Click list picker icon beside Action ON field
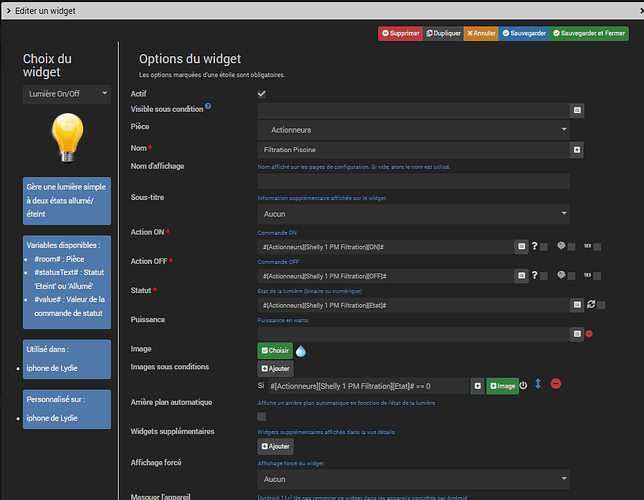Viewport: 644px width, 500px height. click(521, 247)
